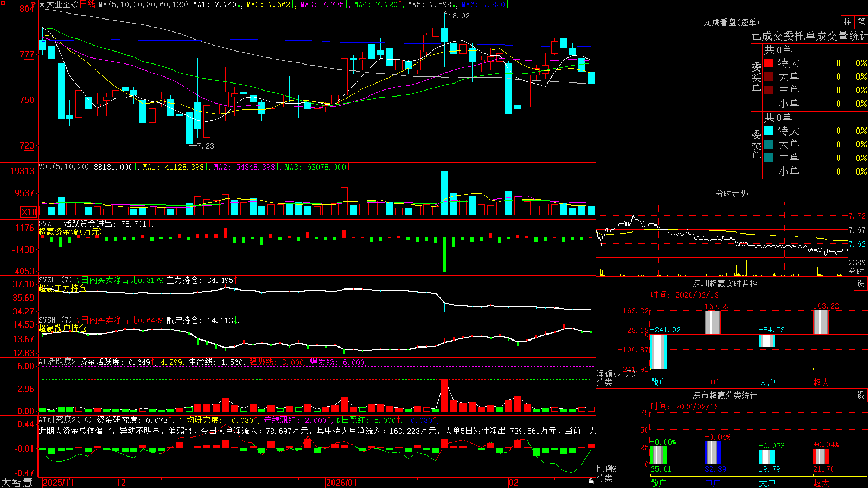Click the AI活跃度2 indicator name
This screenshot has width=868, height=488.
58,362
